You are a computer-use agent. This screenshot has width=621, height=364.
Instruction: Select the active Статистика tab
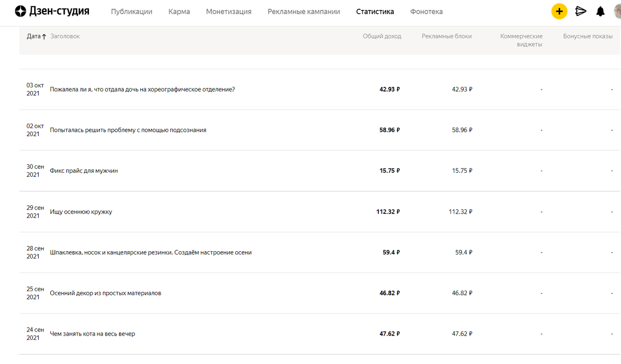[375, 11]
